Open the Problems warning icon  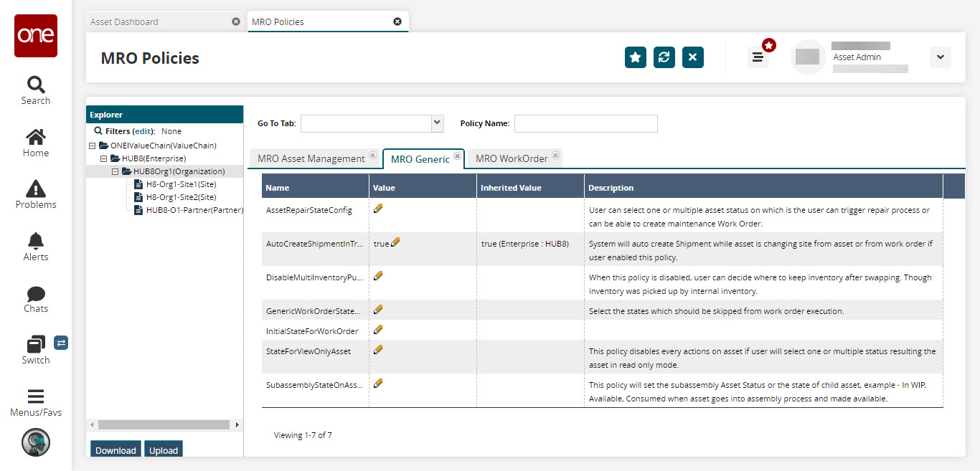tap(35, 189)
